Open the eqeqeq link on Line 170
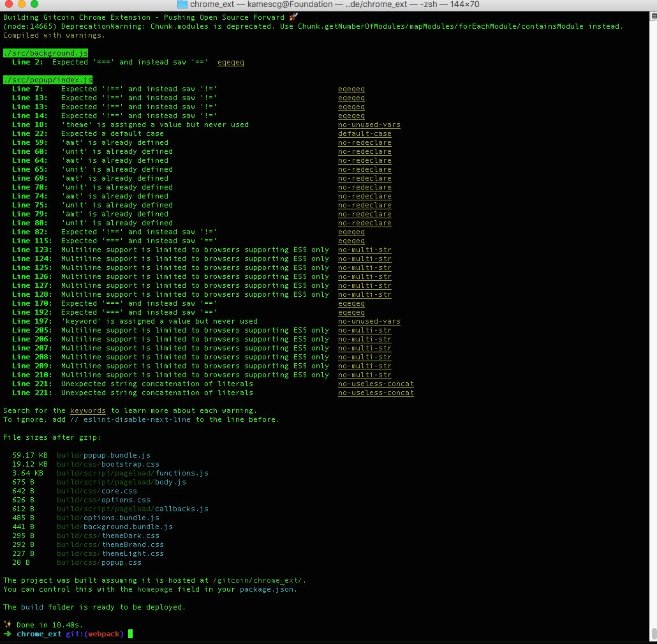This screenshot has height=644, width=657. [351, 304]
